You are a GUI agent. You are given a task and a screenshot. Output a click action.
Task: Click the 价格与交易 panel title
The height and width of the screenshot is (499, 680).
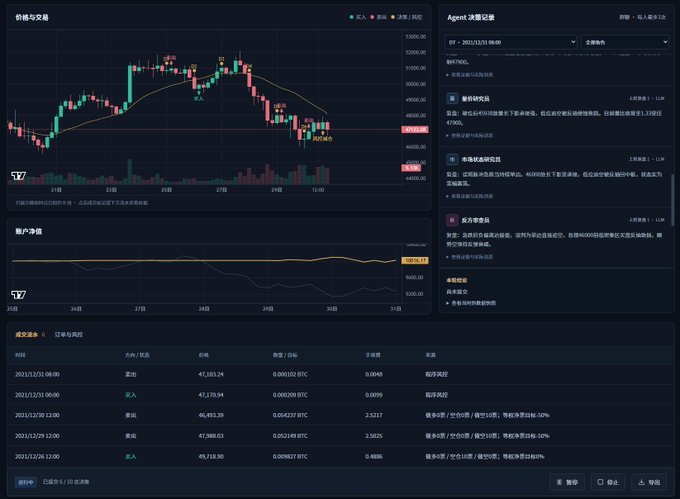pos(32,17)
